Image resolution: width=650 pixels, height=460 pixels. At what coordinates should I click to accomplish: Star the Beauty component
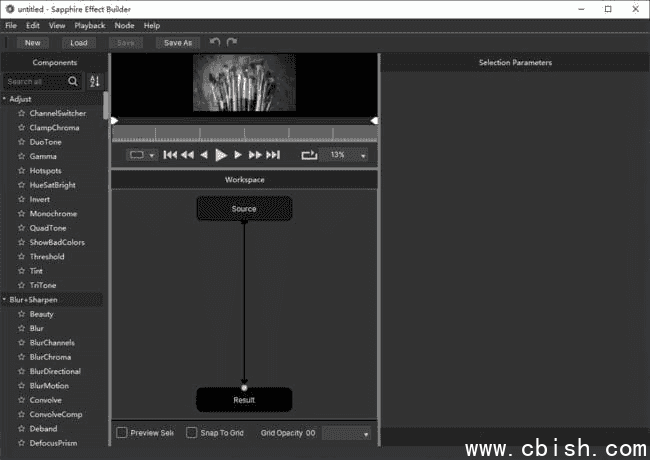(x=22, y=314)
